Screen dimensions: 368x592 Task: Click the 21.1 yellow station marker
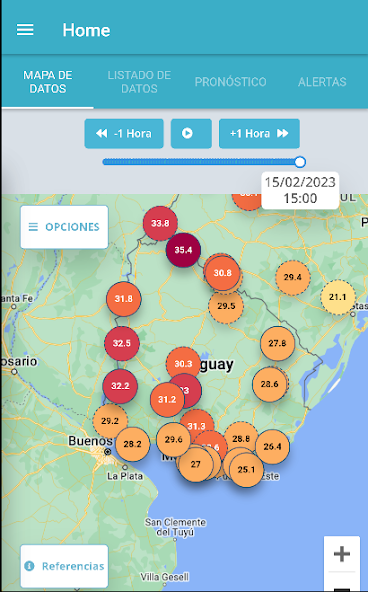pyautogui.click(x=338, y=297)
